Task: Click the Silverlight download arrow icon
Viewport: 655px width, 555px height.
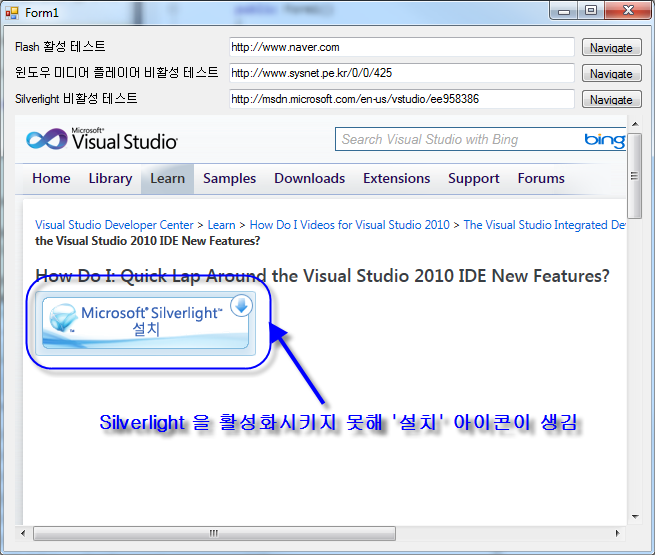Action: (x=240, y=307)
